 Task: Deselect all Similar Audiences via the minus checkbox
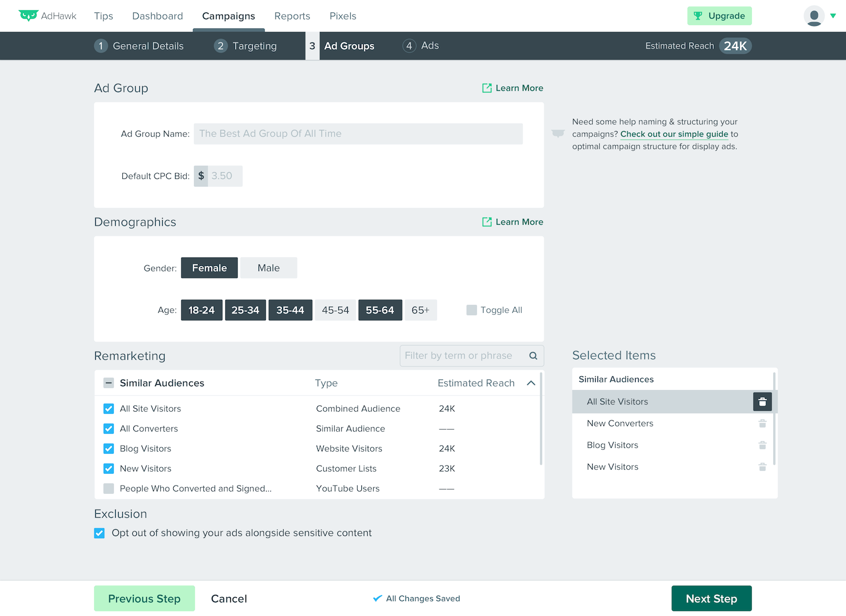click(x=109, y=383)
